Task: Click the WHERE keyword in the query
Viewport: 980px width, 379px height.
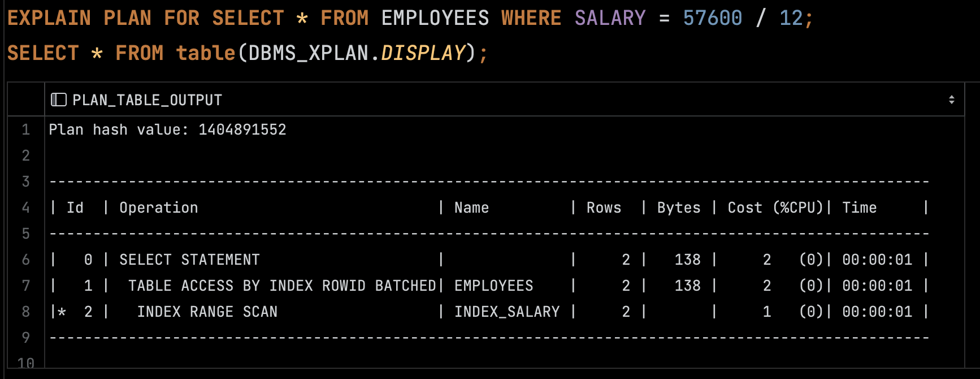Action: pos(531,18)
